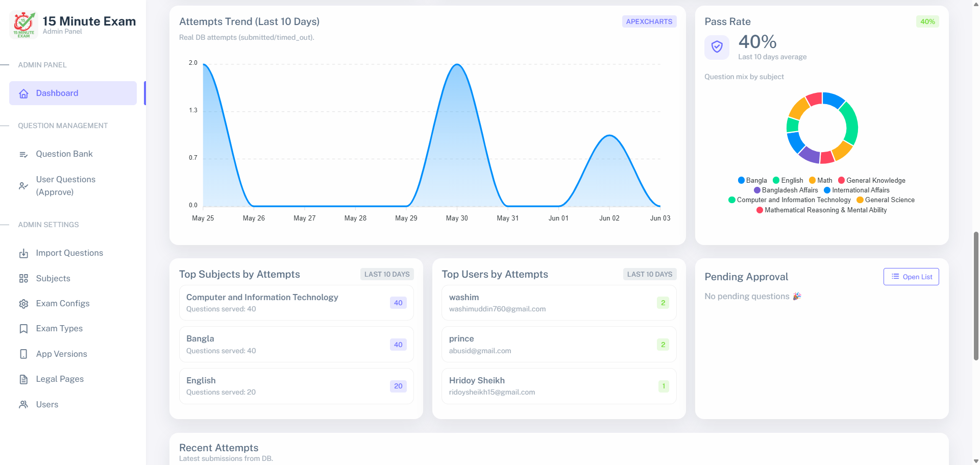Screen dimensions: 980x465
Task: Click the App Versions phone icon
Action: 23,354
